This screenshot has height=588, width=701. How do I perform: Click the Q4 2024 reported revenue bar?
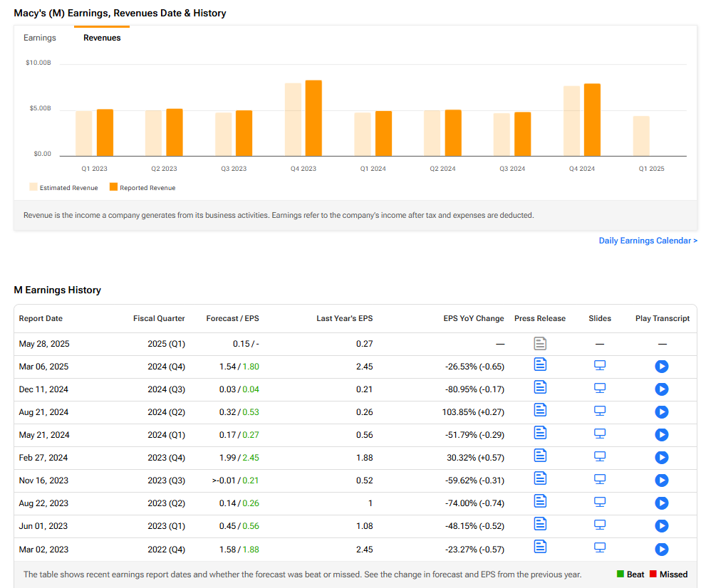[593, 120]
